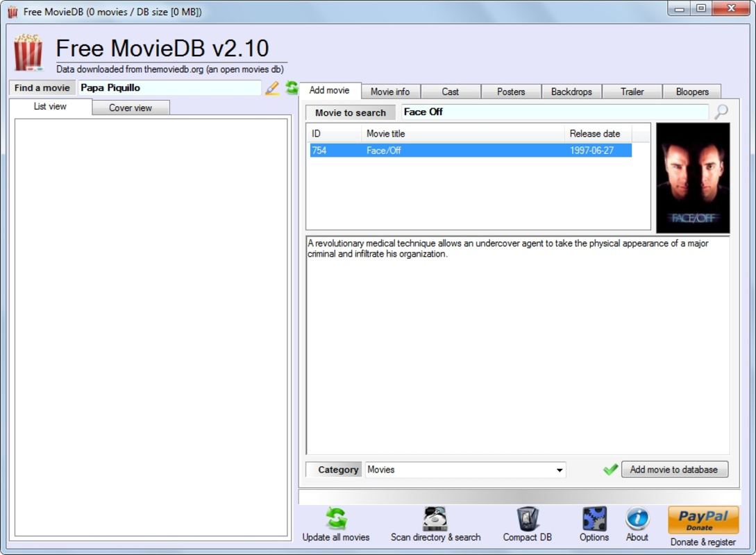The height and width of the screenshot is (555, 756).
Task: Click the pencil edit icon beside Papa Piquillo
Action: click(x=271, y=88)
